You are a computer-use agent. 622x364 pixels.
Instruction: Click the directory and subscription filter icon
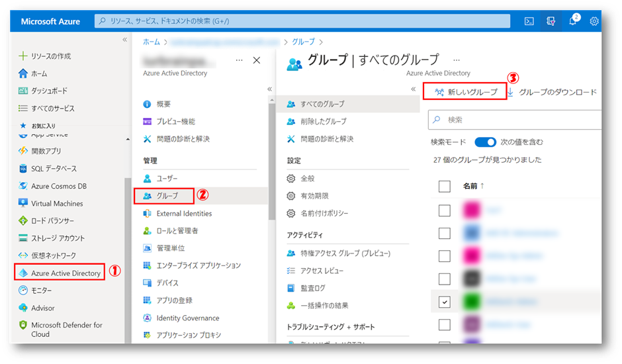click(x=551, y=21)
